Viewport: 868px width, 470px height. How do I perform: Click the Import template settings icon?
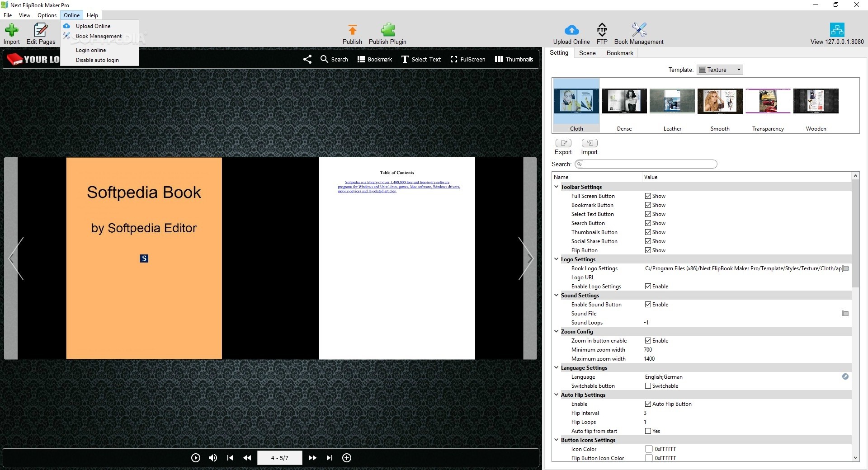click(x=590, y=143)
